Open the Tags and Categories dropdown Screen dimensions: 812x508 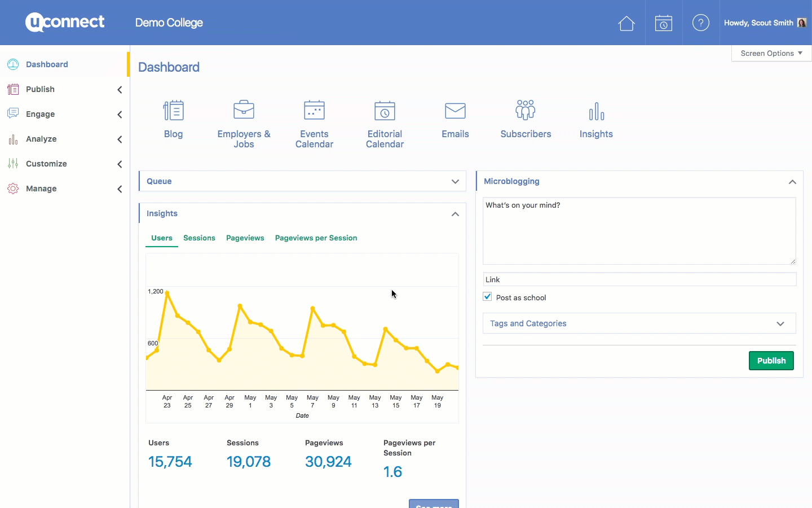click(x=639, y=323)
